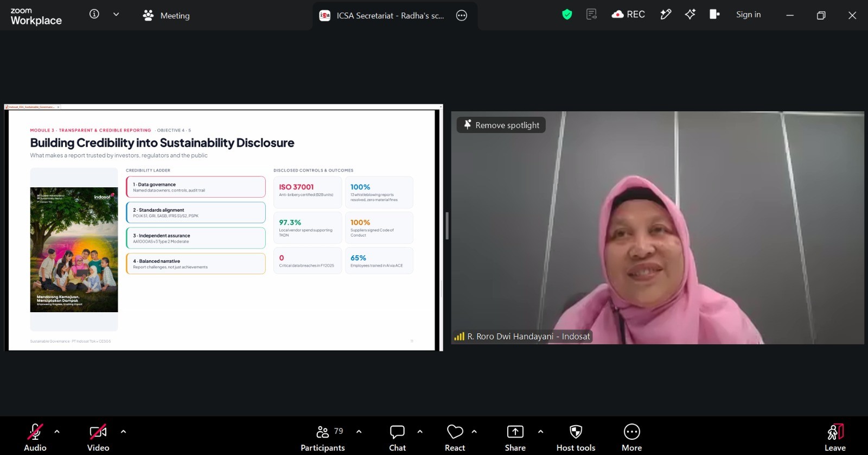
Task: Open the Chat panel
Action: pos(397,438)
